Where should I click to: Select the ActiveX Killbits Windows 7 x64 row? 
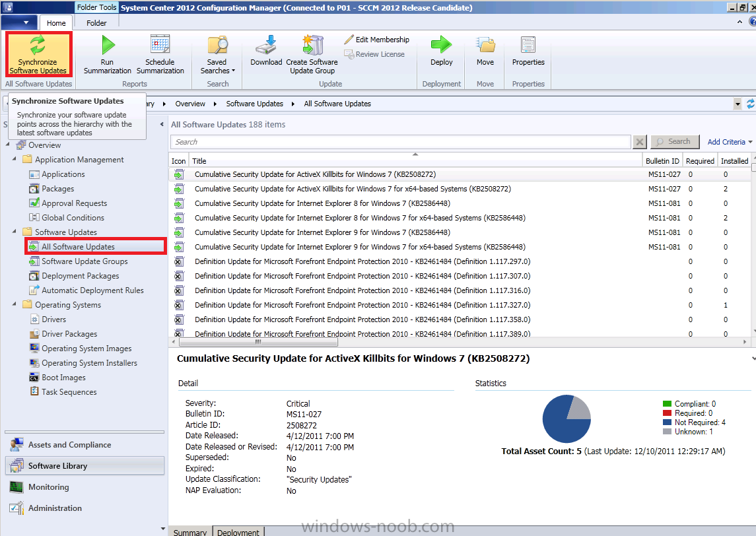460,189
